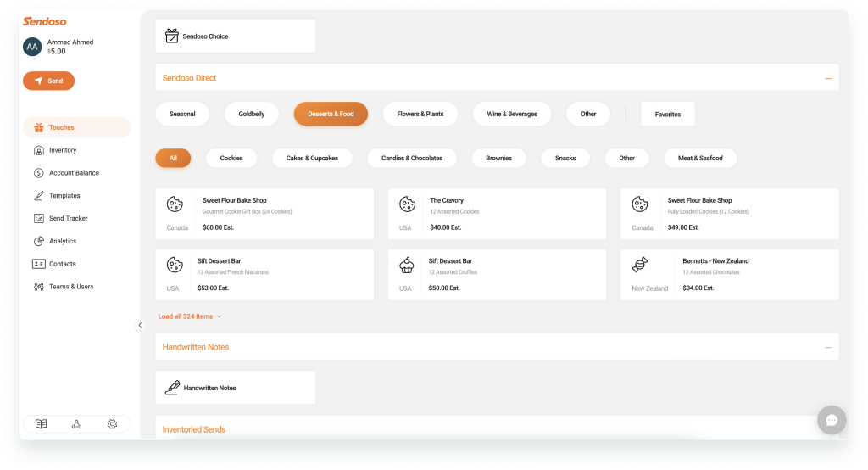Click the Touches gift icon
868x470 pixels.
click(39, 127)
